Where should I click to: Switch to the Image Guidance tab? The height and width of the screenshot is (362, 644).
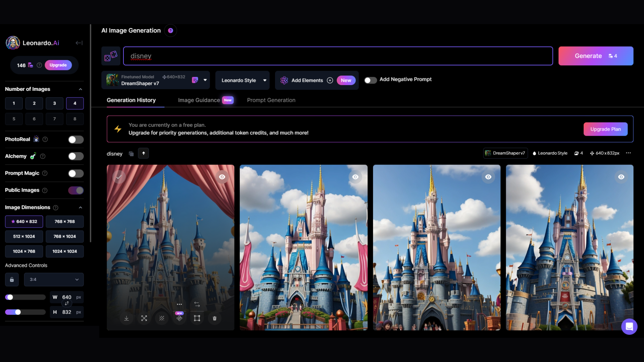pos(199,100)
